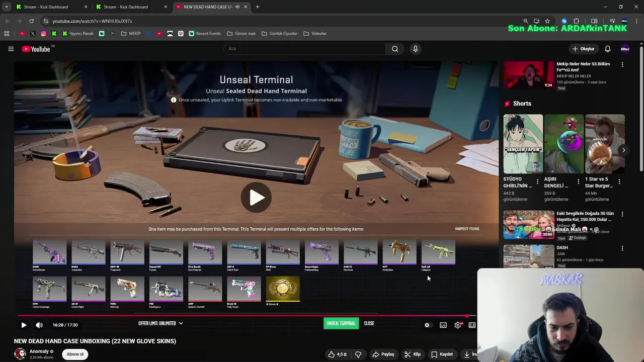The image size is (644, 362).
Task: Like the video (4,5 B)
Action: coord(337,354)
